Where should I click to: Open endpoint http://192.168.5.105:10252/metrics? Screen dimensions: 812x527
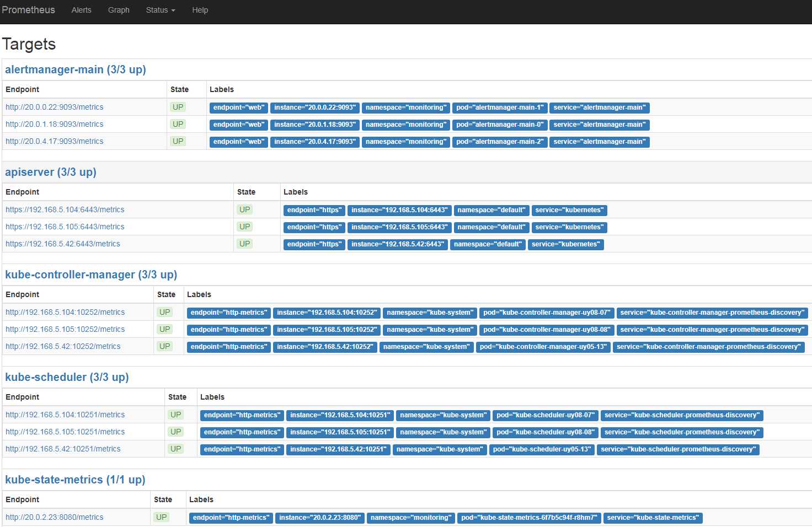coord(65,329)
